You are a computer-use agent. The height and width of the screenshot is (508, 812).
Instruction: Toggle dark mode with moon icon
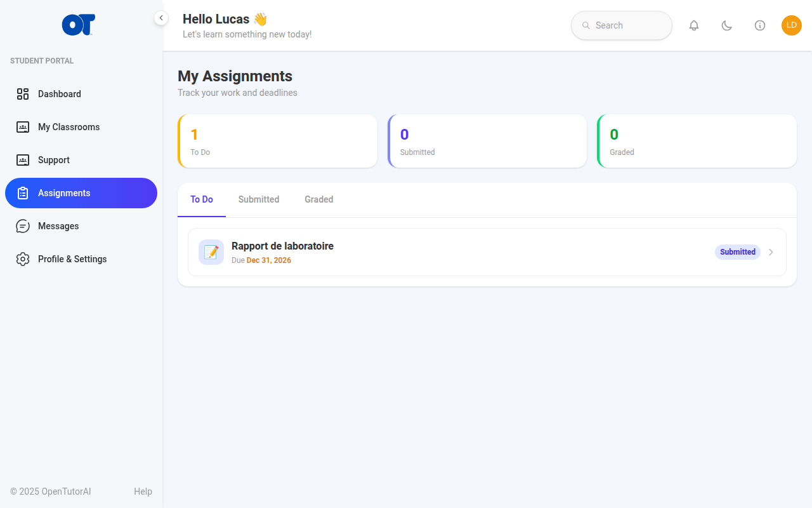(727, 25)
